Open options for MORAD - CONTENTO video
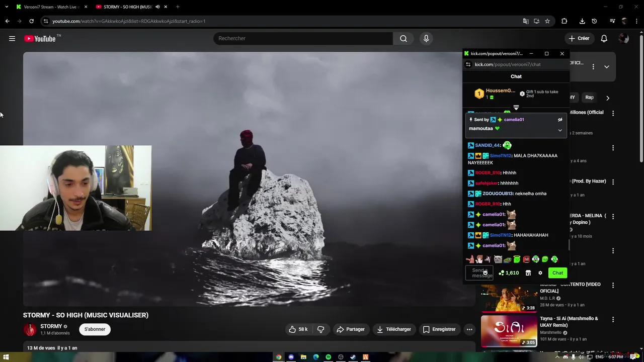The image size is (644, 362). (x=613, y=285)
